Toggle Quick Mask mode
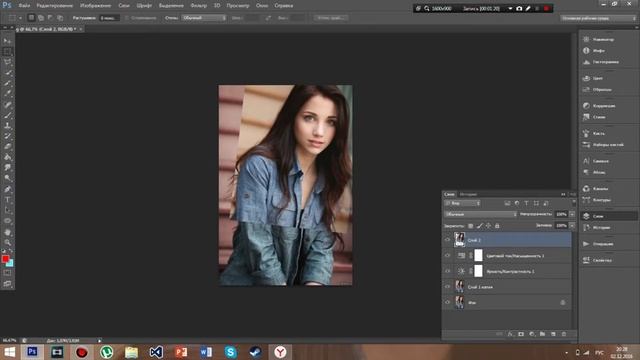This screenshot has width=640, height=360. pos(7,273)
